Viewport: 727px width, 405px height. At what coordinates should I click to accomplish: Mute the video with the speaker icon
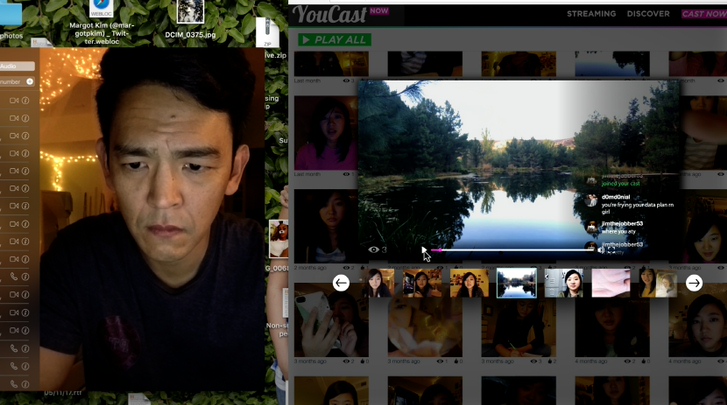pos(601,250)
